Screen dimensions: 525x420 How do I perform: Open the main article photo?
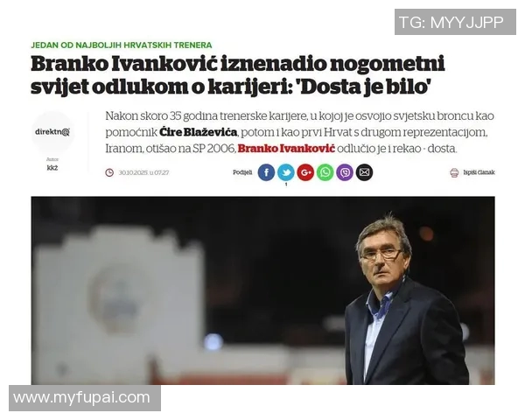[262, 290]
